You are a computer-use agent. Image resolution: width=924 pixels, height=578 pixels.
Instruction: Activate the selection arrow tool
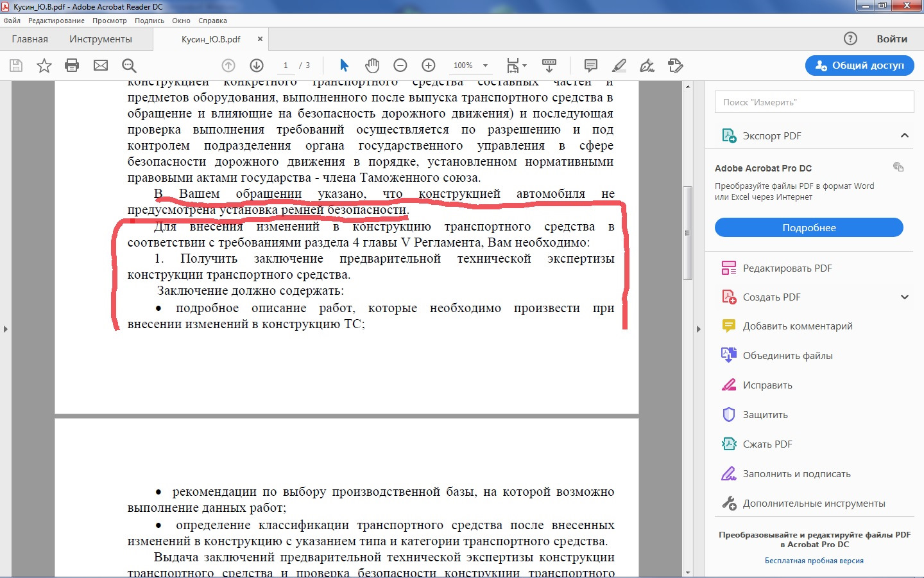[x=344, y=66]
